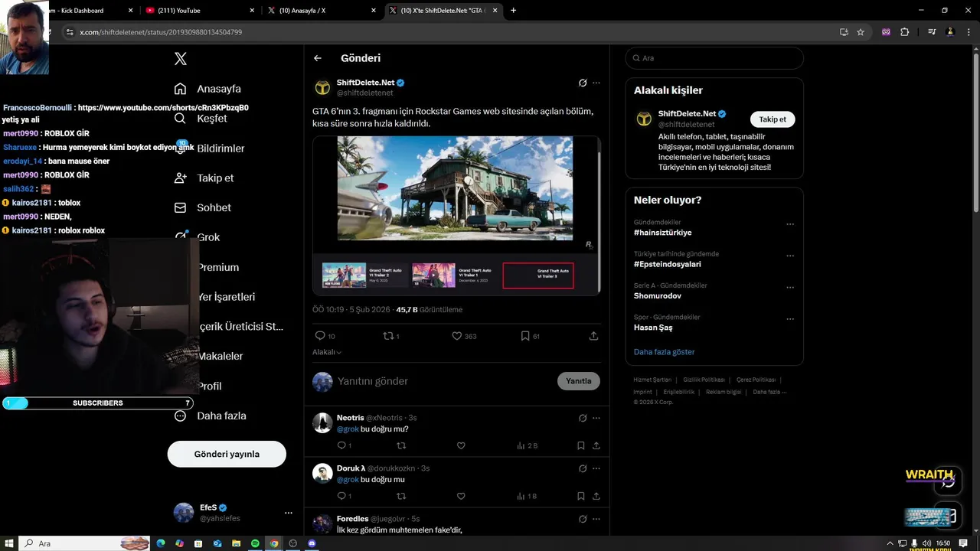View analytics 1 B on Doruk comment
The image size is (980, 551).
pyautogui.click(x=527, y=496)
